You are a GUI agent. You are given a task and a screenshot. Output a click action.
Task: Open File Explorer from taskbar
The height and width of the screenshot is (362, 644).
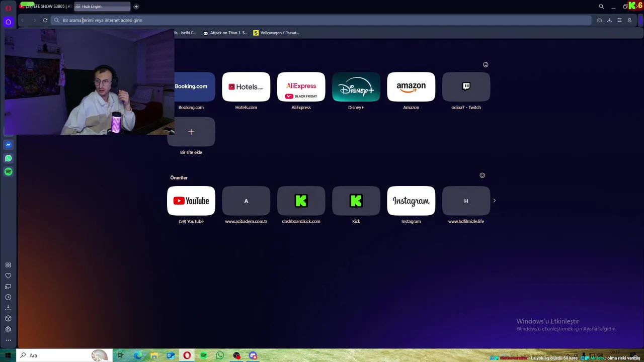tap(154, 355)
